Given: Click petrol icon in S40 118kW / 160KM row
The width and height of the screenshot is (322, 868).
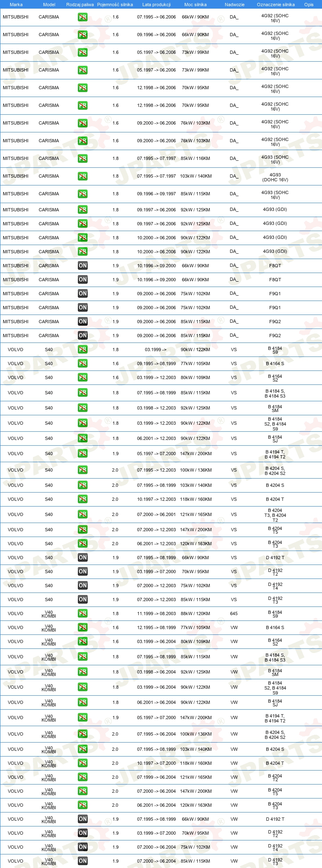Looking at the screenshot, I should 82,499.
